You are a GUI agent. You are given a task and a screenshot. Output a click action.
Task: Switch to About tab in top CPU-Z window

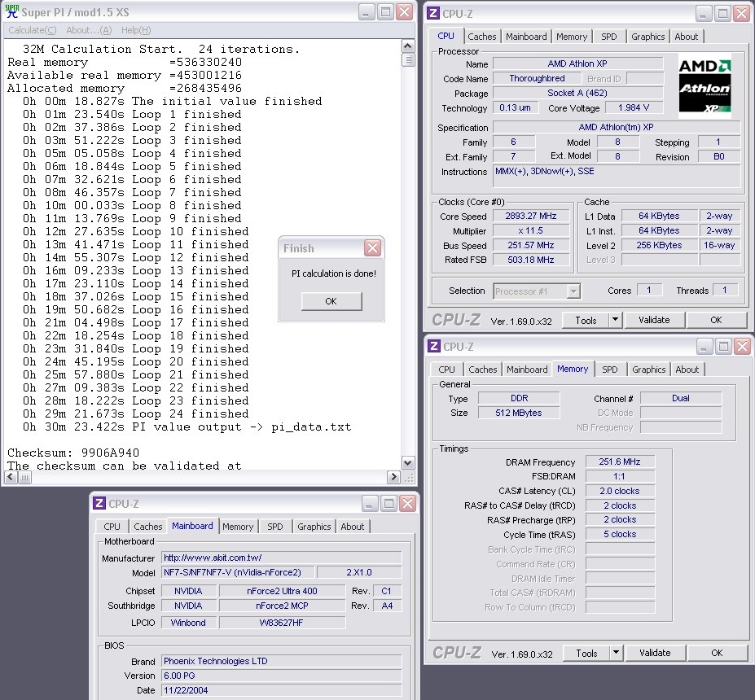tap(686, 37)
